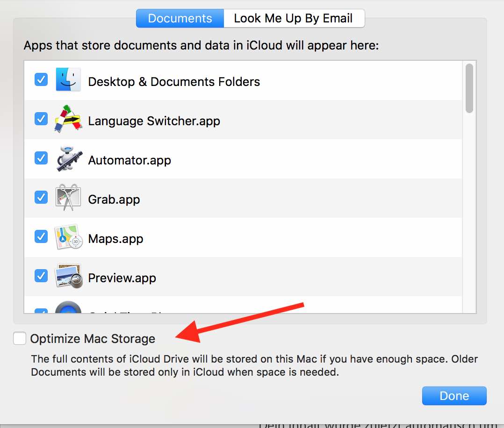This screenshot has width=504, height=428.
Task: Click the Preview app icon
Action: pos(68,276)
